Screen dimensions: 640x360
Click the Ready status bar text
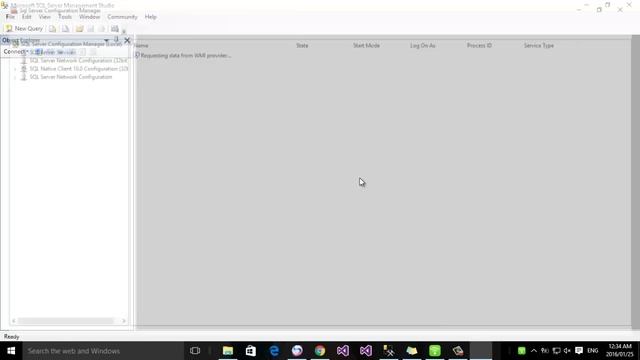[x=11, y=337]
